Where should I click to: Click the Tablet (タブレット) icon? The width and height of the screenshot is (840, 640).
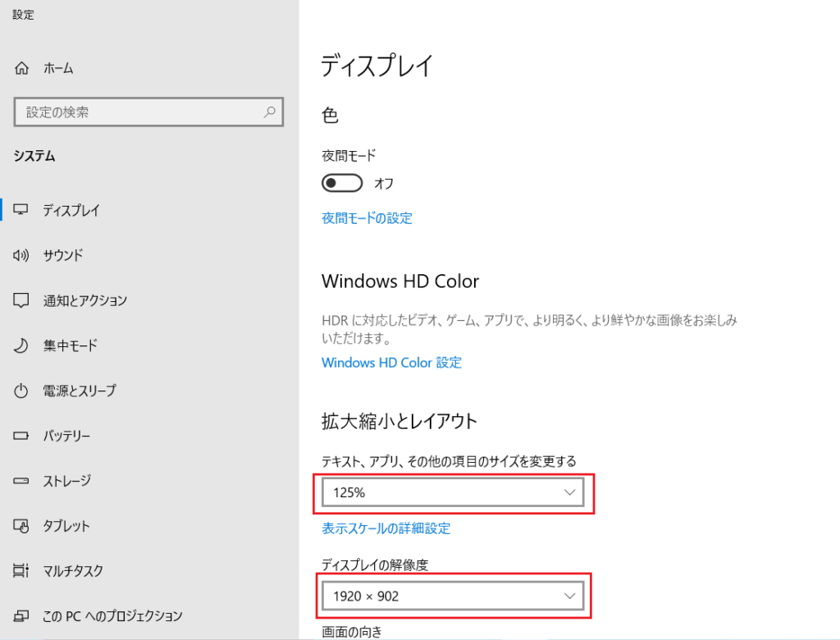[x=22, y=526]
